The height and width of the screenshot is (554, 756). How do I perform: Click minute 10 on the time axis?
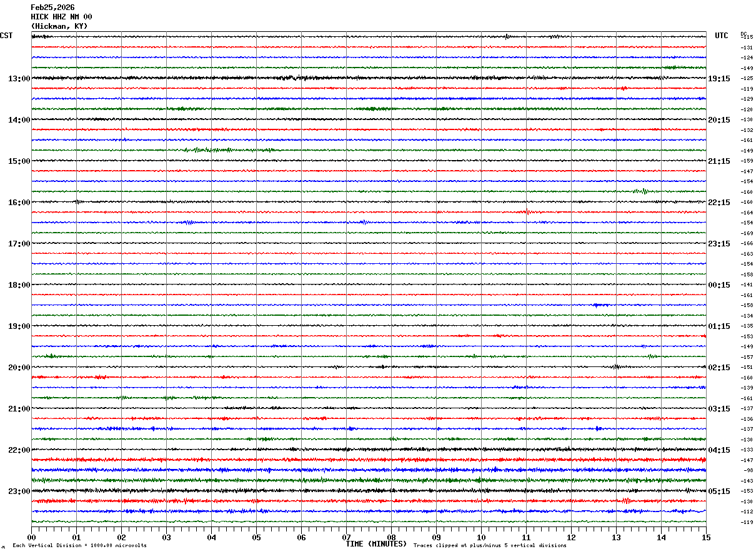(x=481, y=537)
